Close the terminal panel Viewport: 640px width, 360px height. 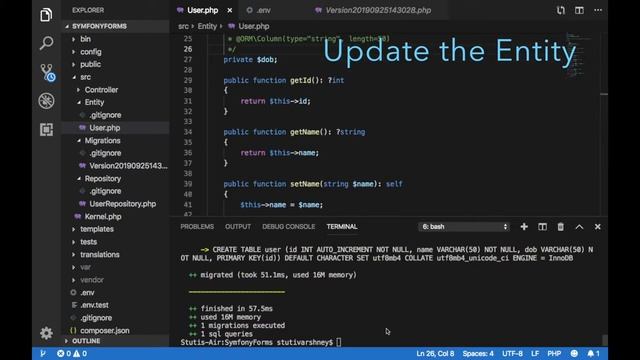click(x=598, y=227)
